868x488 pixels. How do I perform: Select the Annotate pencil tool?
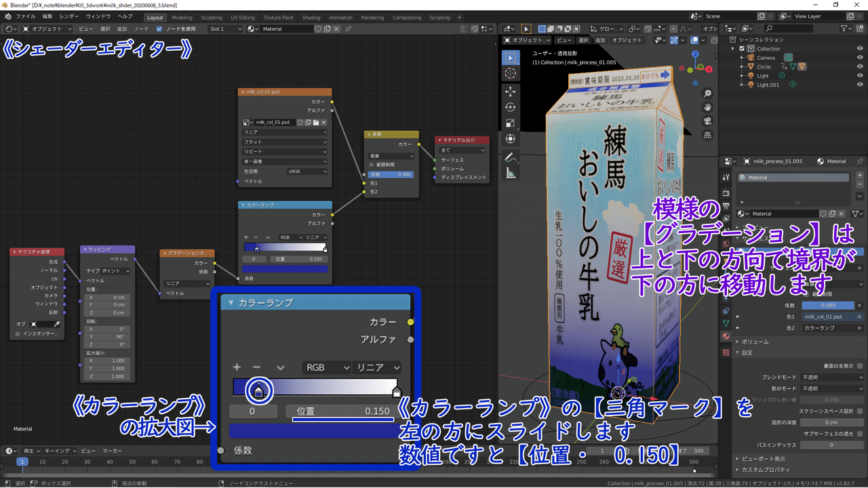click(511, 157)
